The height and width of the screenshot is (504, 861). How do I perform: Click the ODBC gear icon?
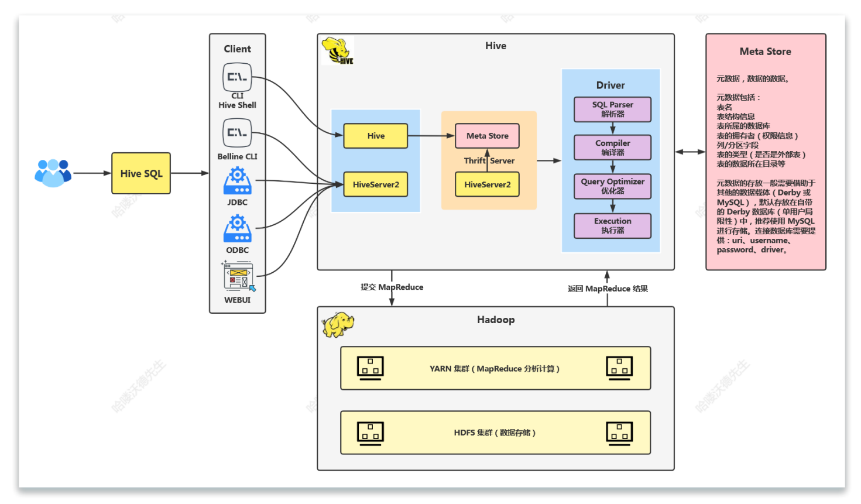pos(237,228)
